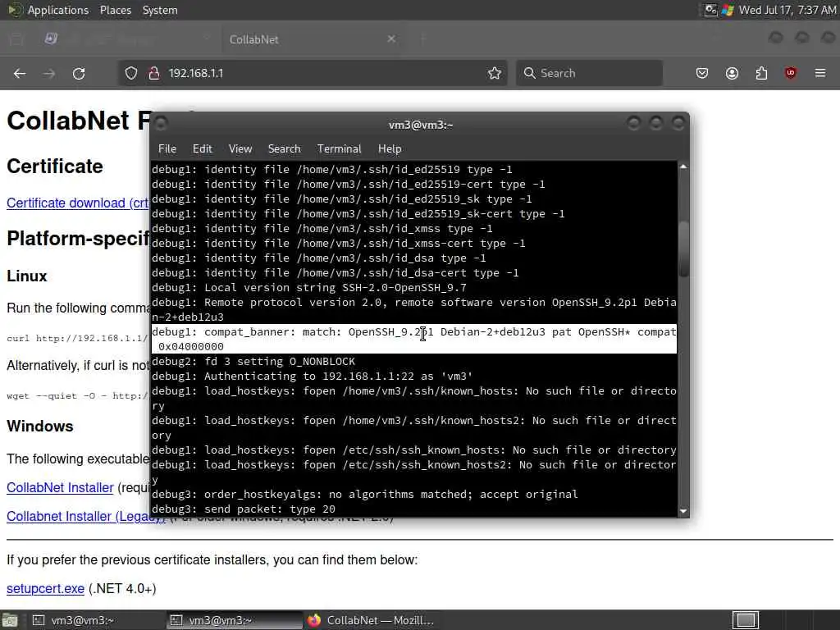
Task: Click the terminal scrollbar down arrow
Action: pos(683,511)
